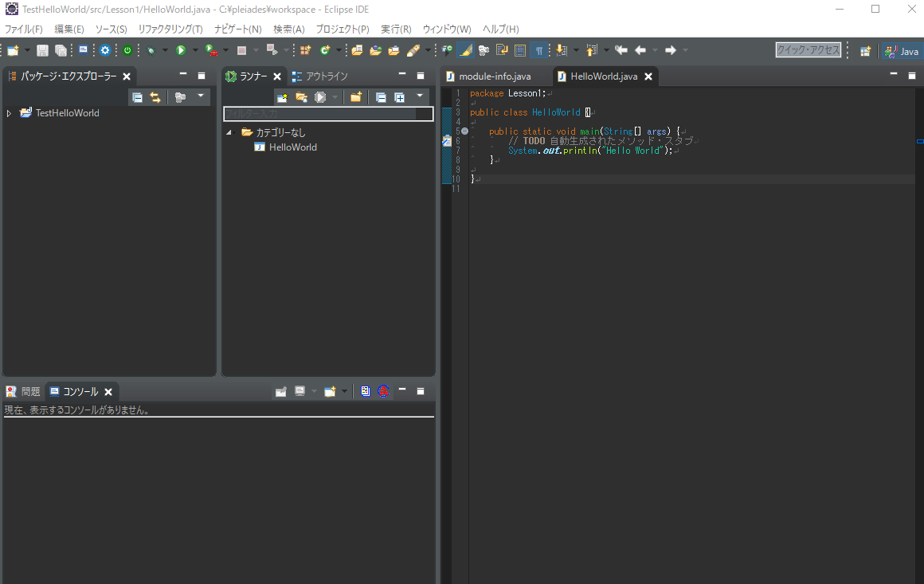Viewport: 924px width, 584px height.
Task: Click the new category folder icon in Runner
Action: click(x=356, y=97)
